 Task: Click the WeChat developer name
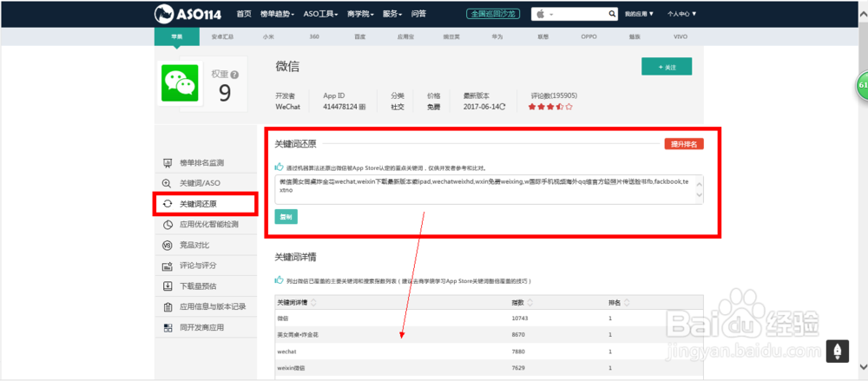pyautogui.click(x=288, y=107)
